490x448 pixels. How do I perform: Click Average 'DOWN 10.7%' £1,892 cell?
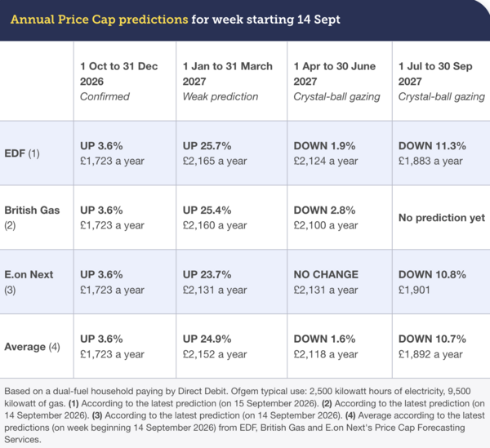tap(441, 346)
